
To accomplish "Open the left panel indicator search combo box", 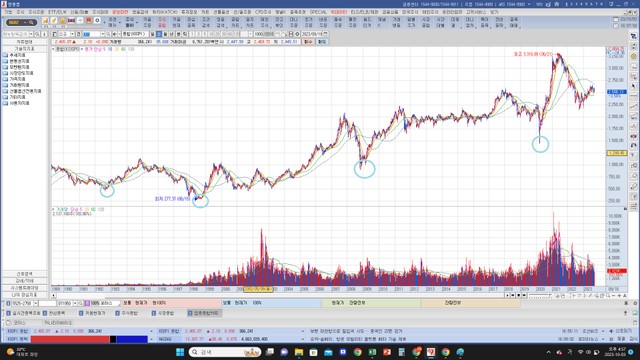I will tap(18, 34).
